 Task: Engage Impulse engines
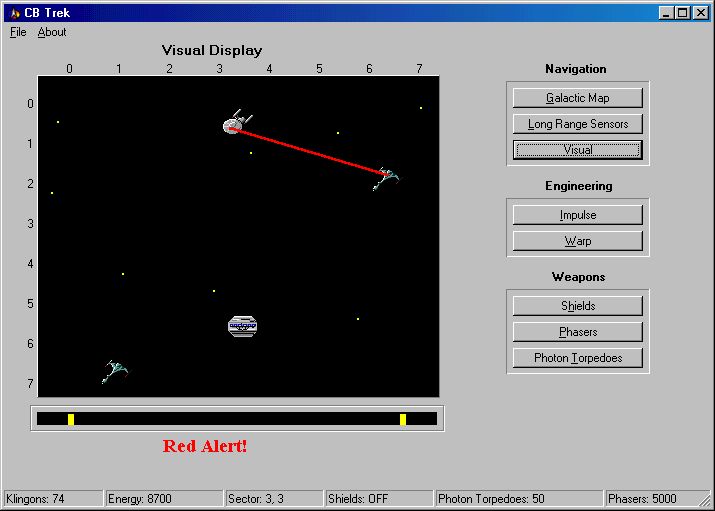577,215
